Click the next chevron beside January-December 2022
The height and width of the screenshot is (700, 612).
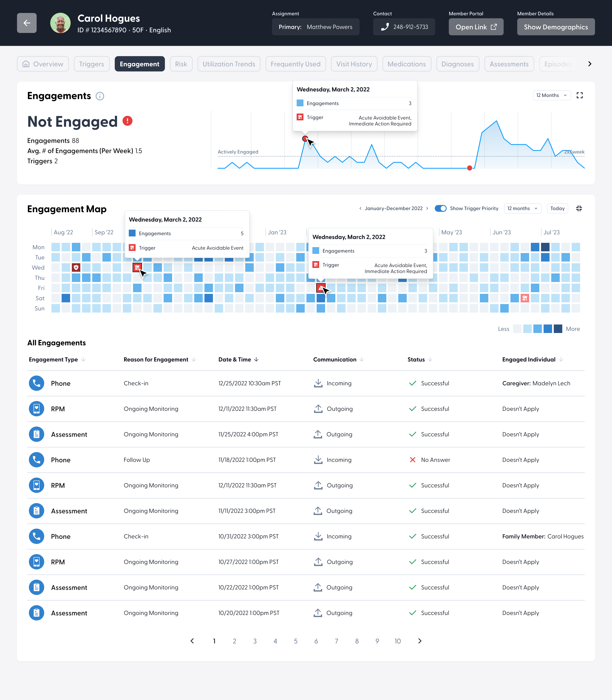427,208
